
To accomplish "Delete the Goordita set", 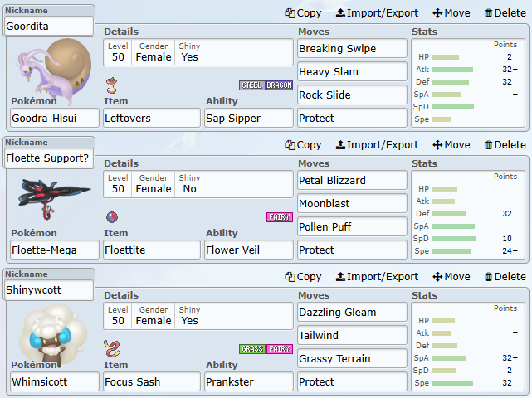I will coord(505,13).
